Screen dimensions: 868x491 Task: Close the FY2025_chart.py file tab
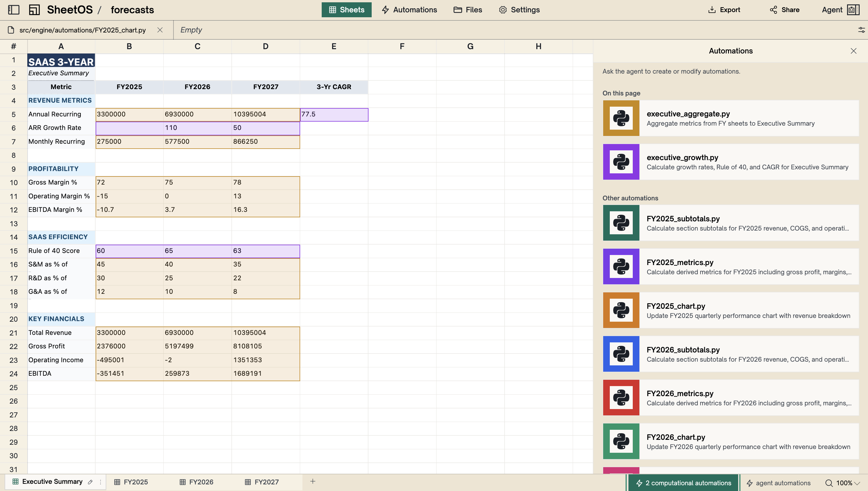160,30
